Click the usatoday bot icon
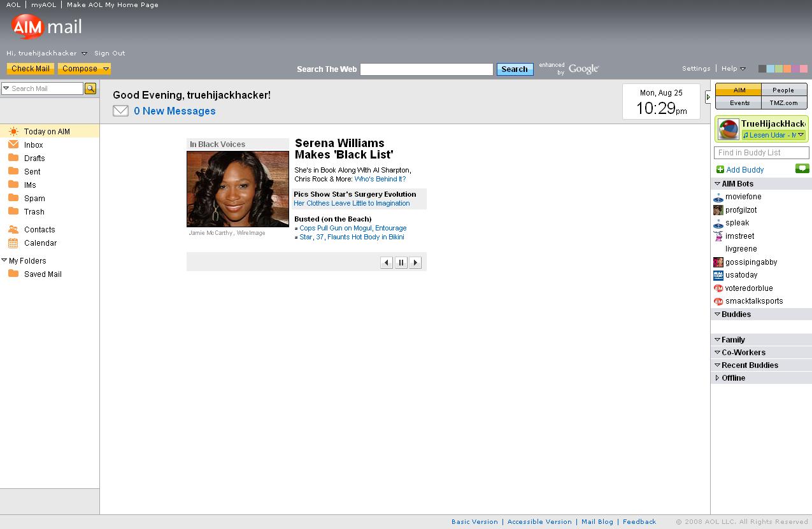812x529 pixels. [x=718, y=275]
